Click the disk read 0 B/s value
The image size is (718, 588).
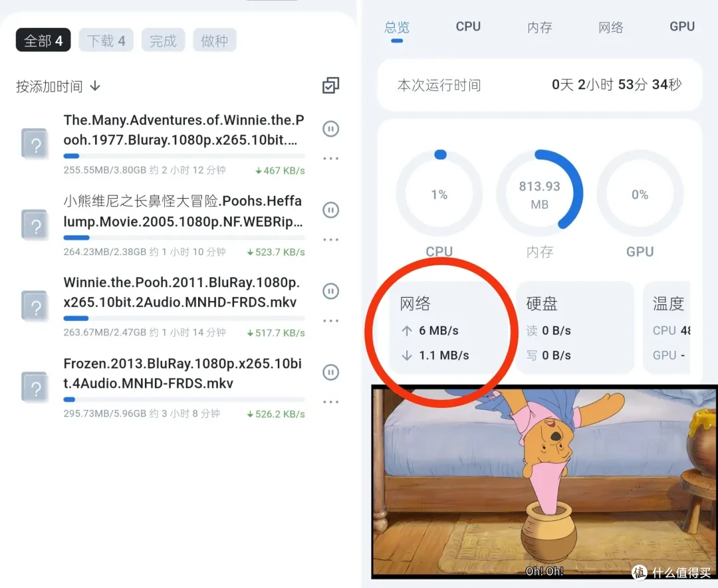(x=556, y=330)
